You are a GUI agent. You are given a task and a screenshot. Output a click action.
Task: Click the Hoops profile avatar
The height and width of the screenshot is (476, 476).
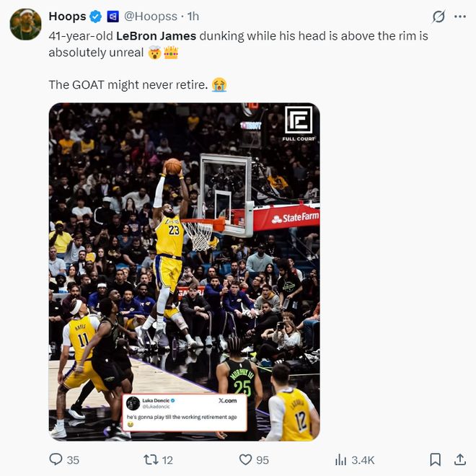25,25
